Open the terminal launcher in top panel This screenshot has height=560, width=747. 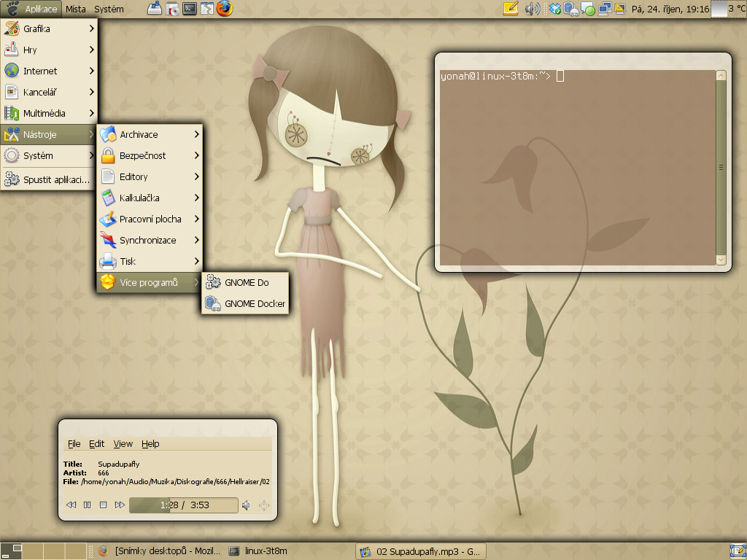coord(190,9)
